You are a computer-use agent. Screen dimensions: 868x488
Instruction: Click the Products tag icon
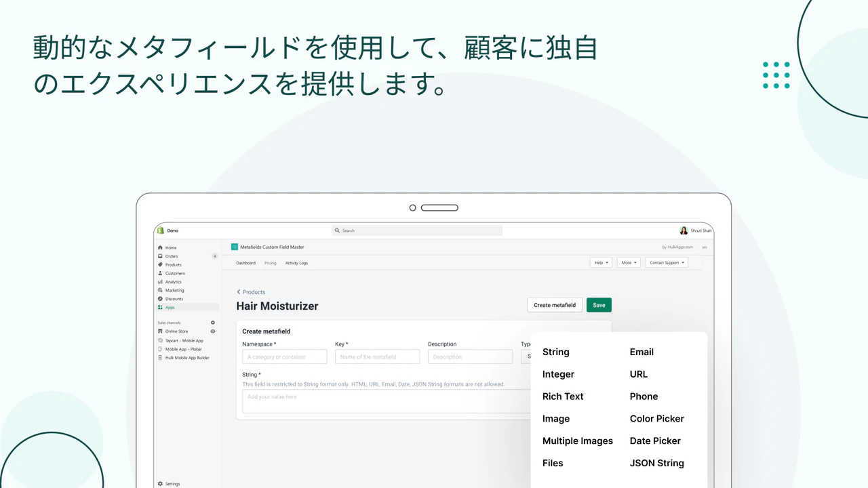point(160,265)
